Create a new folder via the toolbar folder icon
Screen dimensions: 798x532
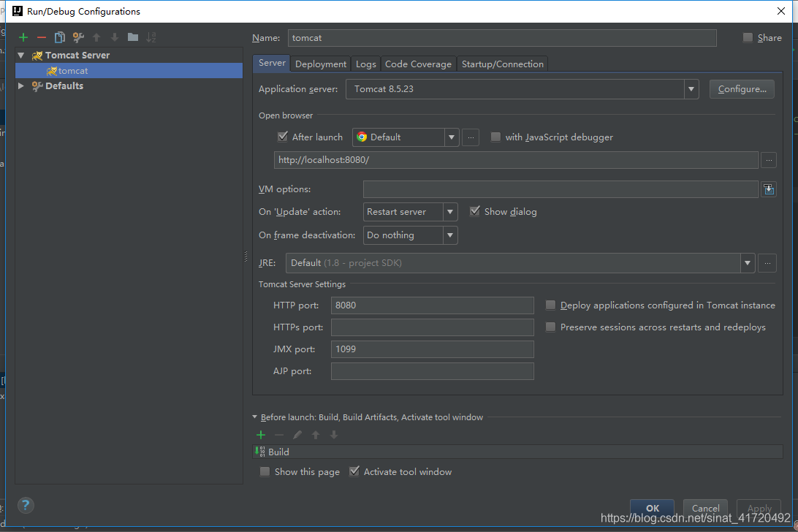pos(133,37)
